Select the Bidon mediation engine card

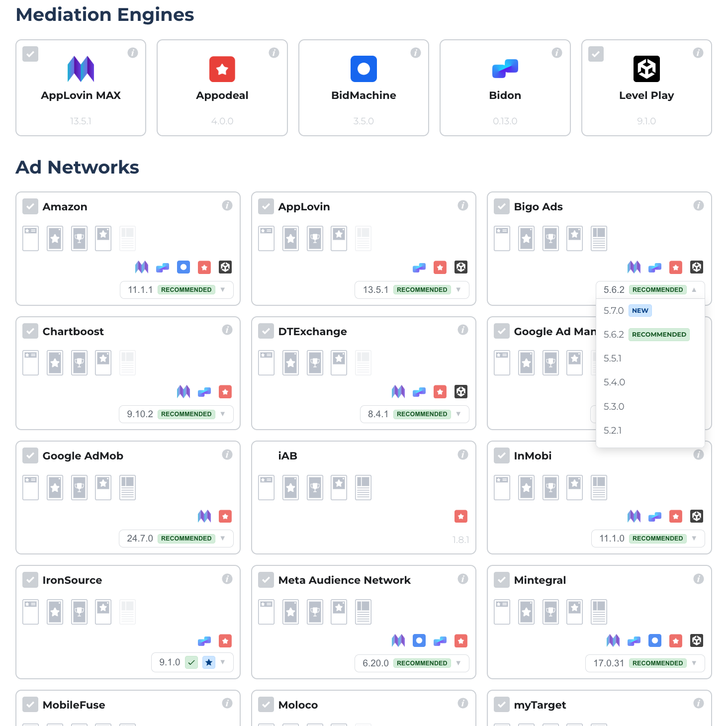pos(505,88)
